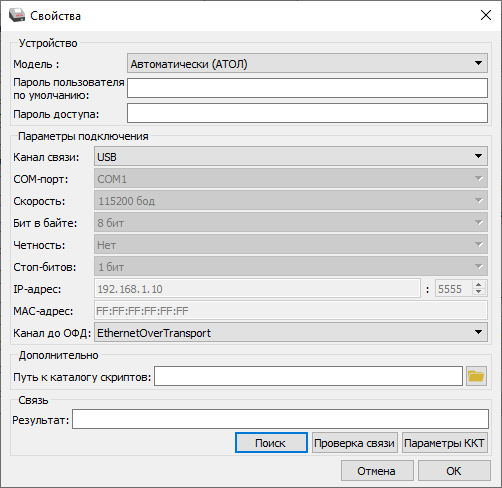Click the printer icon in title bar
The height and width of the screenshot is (488, 502).
pos(17,15)
